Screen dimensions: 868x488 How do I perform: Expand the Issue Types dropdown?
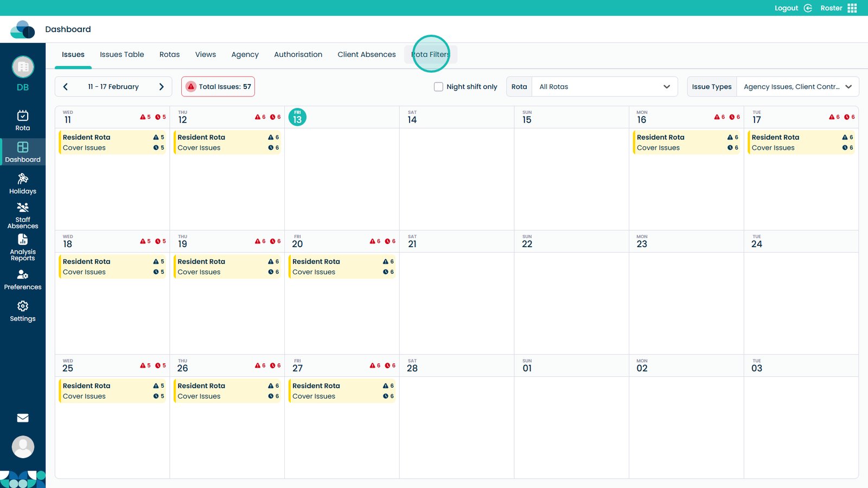[x=797, y=87]
